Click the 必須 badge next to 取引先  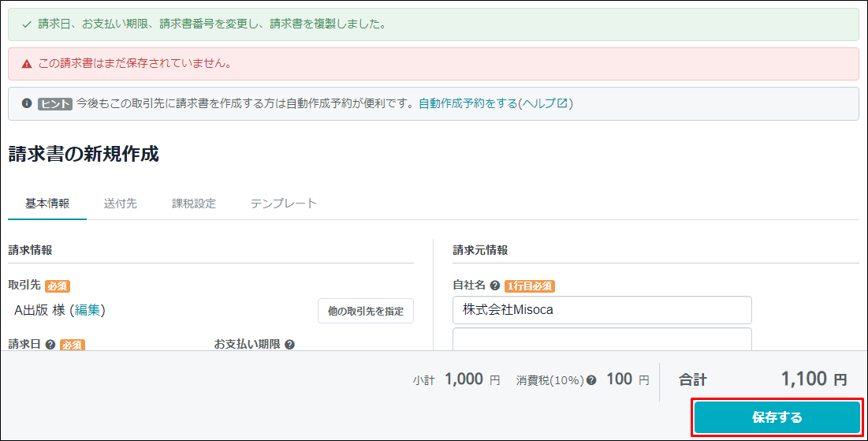coord(58,286)
